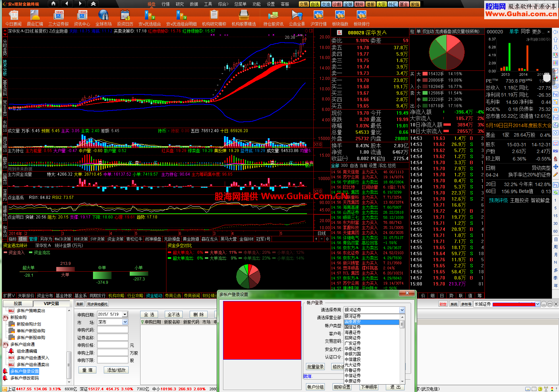Click the 多帐户修改密码 bell icon

(5, 378)
